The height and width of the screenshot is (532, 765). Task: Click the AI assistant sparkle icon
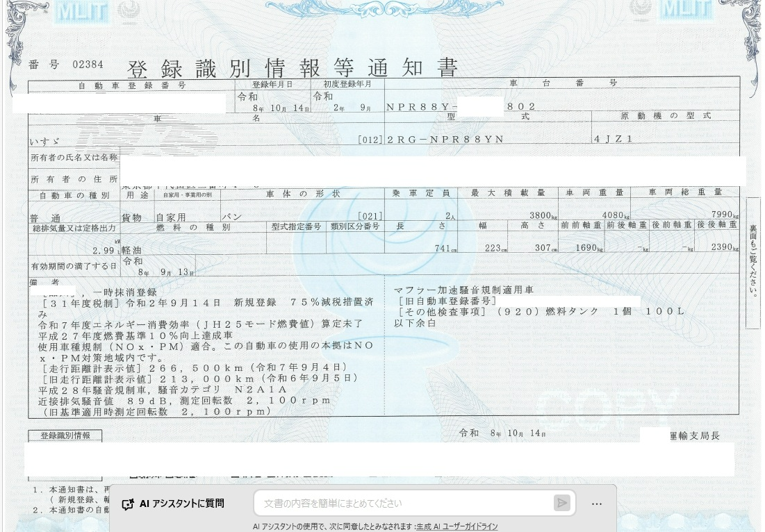(x=128, y=504)
